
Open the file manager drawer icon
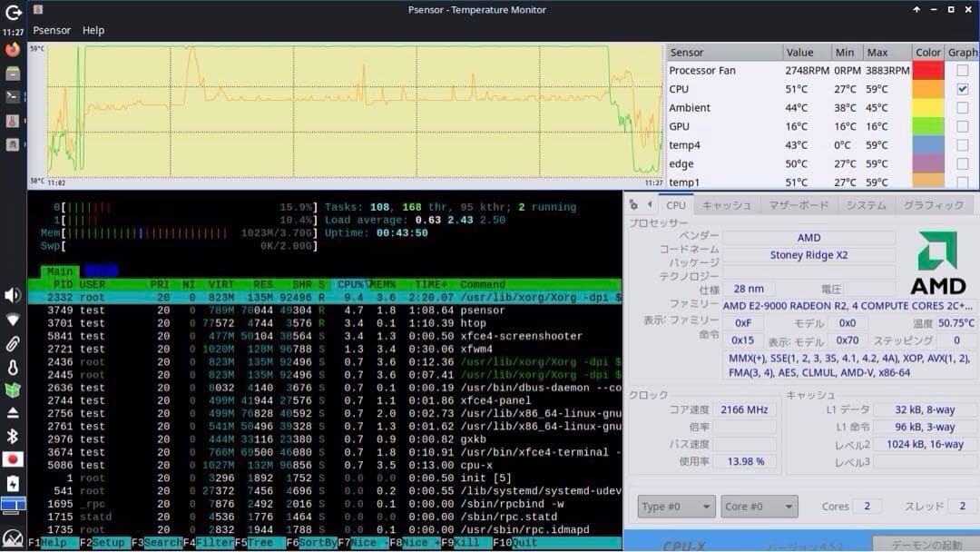pyautogui.click(x=13, y=74)
